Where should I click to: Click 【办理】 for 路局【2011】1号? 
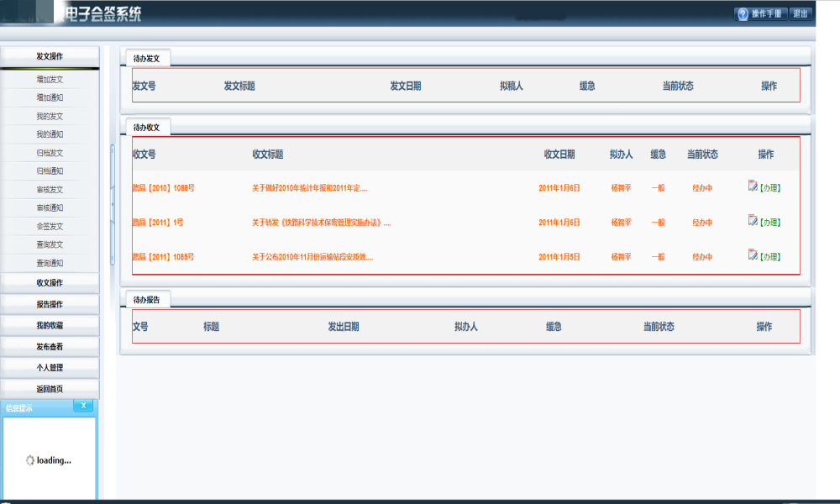(770, 223)
